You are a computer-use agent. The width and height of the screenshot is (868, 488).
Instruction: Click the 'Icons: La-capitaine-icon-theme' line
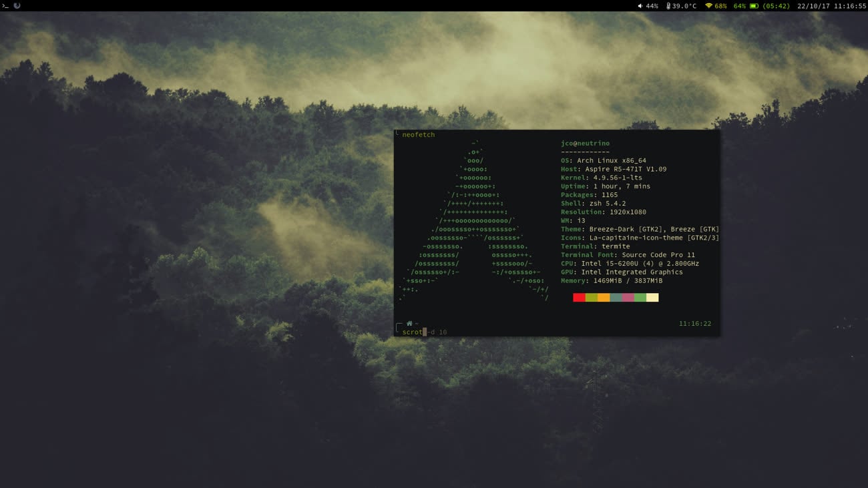pyautogui.click(x=640, y=238)
